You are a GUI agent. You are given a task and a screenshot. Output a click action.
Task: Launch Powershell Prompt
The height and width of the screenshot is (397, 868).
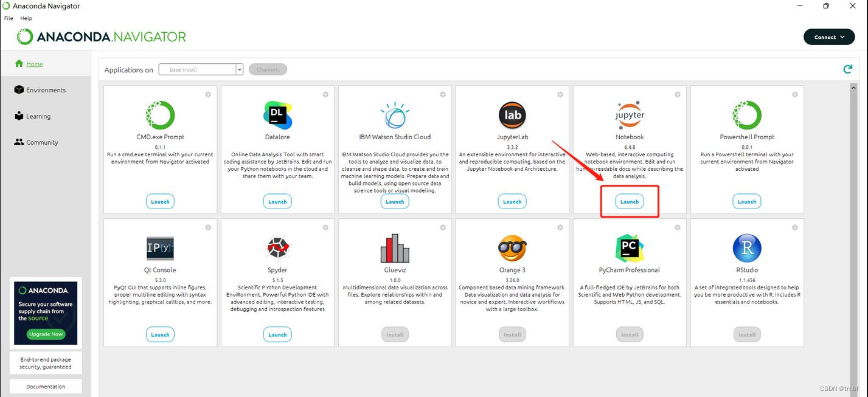point(747,201)
